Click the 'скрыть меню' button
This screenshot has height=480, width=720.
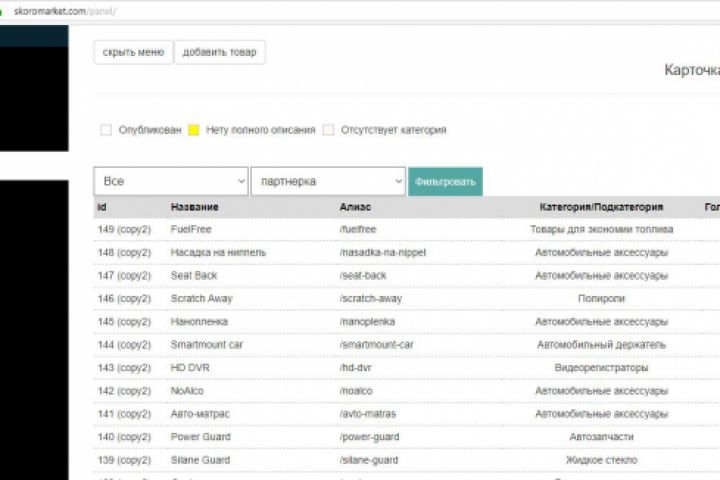pos(133,52)
